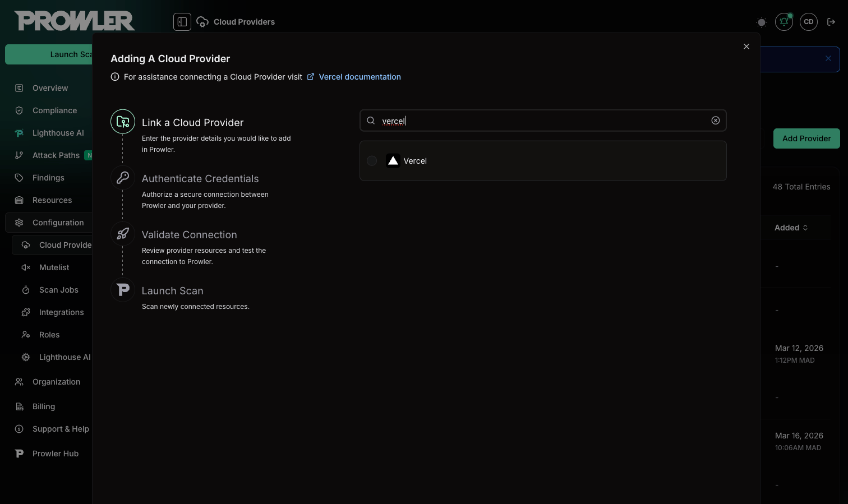
Task: Open Prowler Hub in the sidebar
Action: pyautogui.click(x=56, y=454)
